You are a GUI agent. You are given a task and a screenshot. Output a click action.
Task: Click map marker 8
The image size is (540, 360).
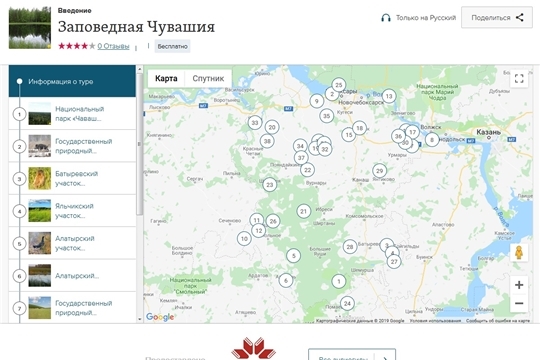432,140
